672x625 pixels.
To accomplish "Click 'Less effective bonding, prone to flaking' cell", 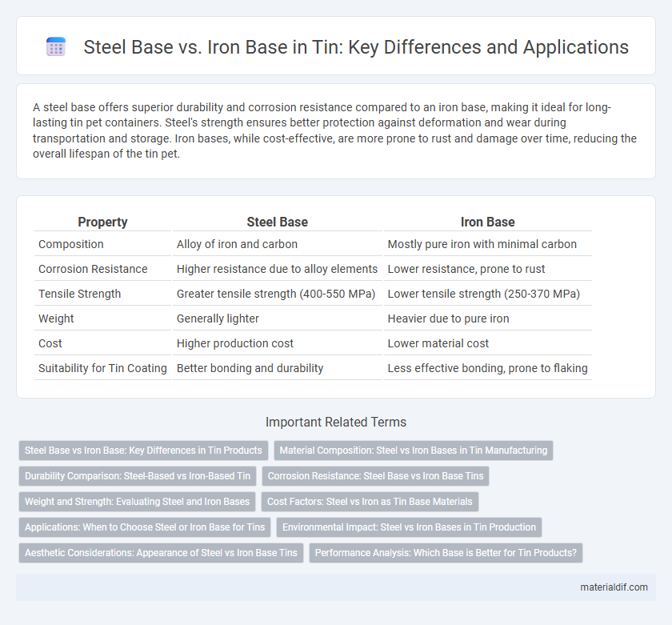I will [487, 368].
